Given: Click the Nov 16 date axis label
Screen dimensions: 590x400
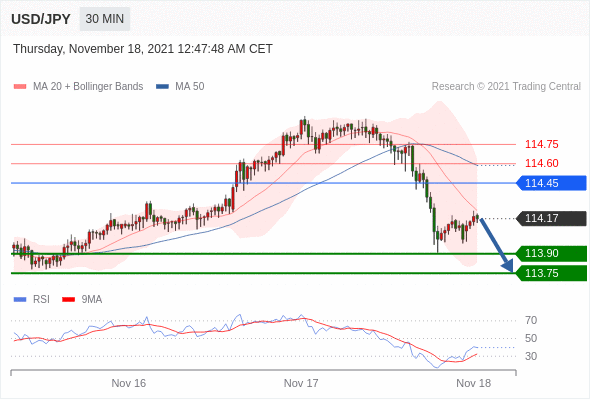Looking at the screenshot, I should [x=129, y=383].
